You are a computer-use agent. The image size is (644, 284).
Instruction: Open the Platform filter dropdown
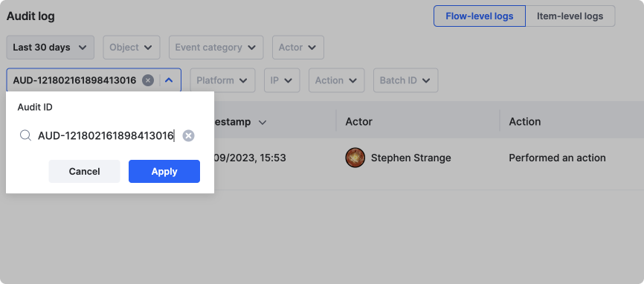tap(222, 80)
